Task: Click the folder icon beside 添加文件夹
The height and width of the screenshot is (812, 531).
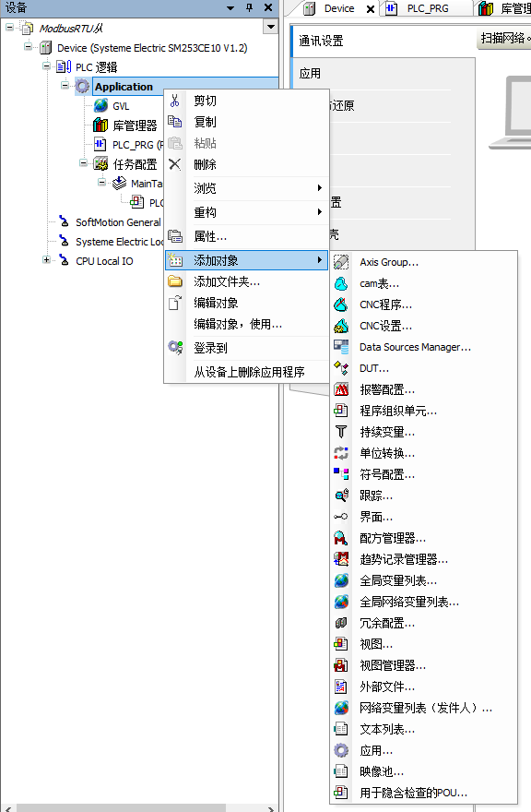Action: coord(175,281)
